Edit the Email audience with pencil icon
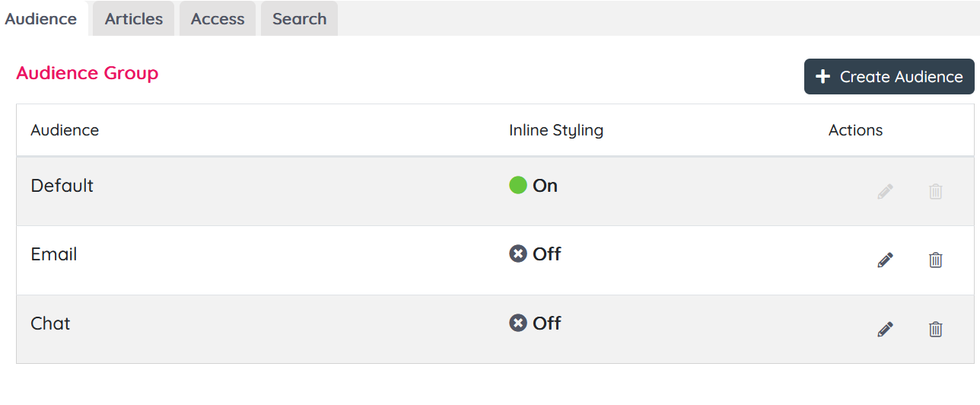 [x=885, y=260]
